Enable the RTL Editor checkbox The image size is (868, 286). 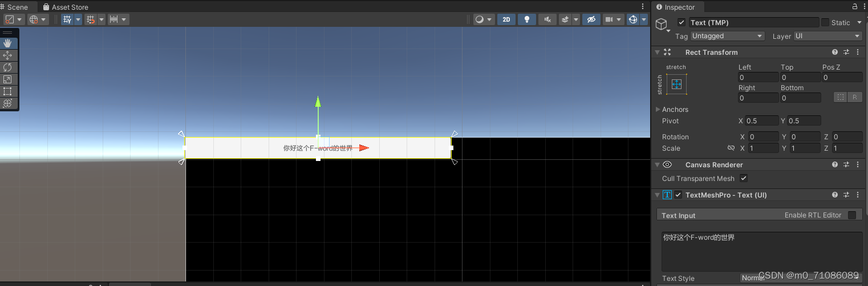[x=852, y=215]
